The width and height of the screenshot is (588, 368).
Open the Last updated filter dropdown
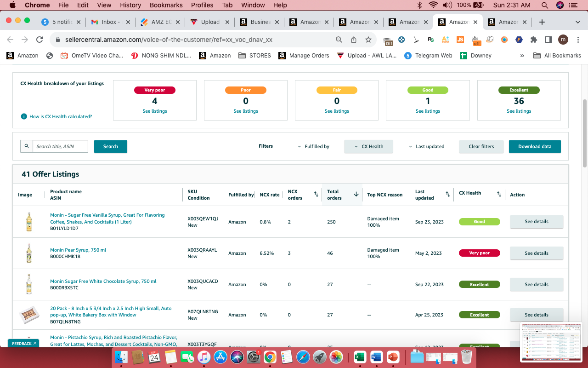[x=427, y=146]
